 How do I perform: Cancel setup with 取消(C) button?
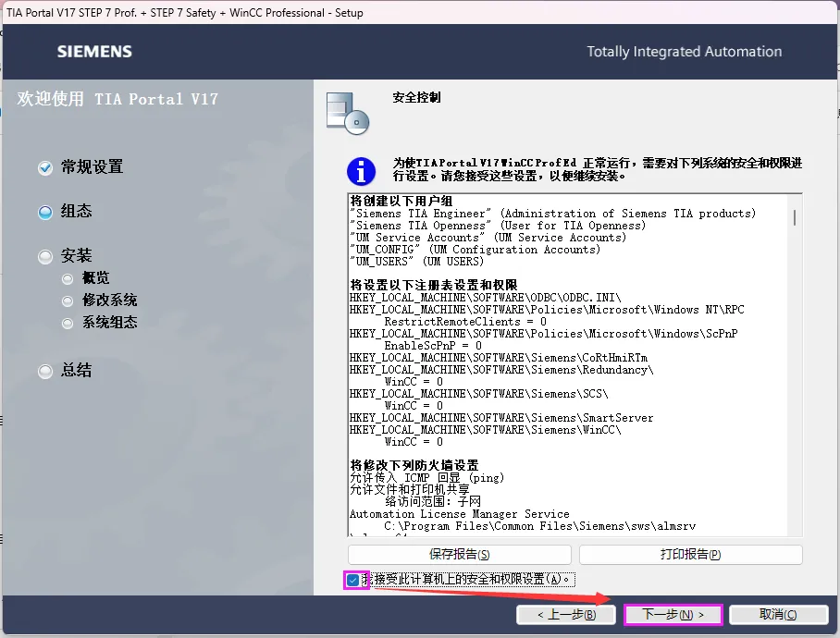[778, 615]
